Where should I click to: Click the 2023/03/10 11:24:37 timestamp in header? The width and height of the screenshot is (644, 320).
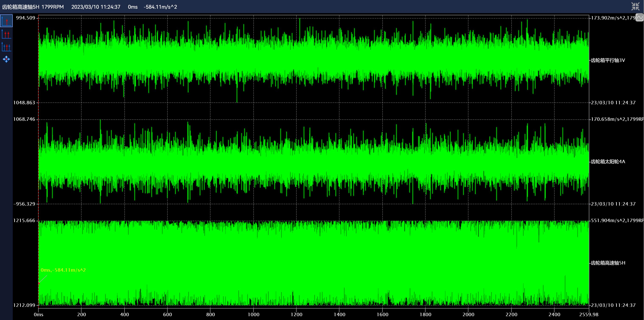click(x=96, y=7)
